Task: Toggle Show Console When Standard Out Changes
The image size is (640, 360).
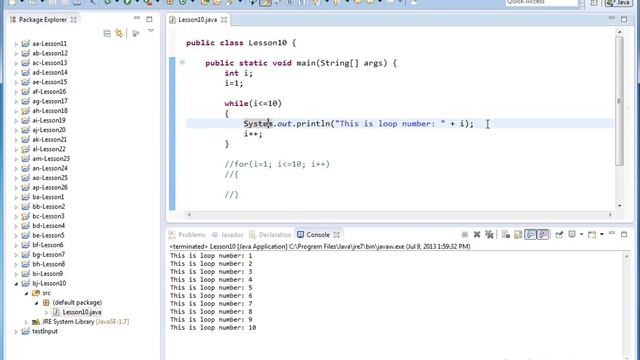Action: point(530,234)
